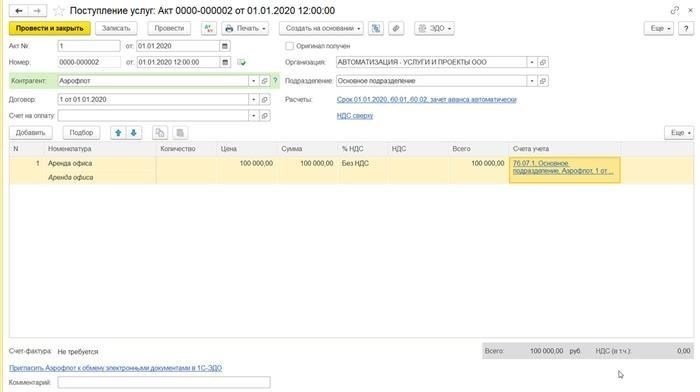
Task: Copy the selected table row icon
Action: coord(160,133)
